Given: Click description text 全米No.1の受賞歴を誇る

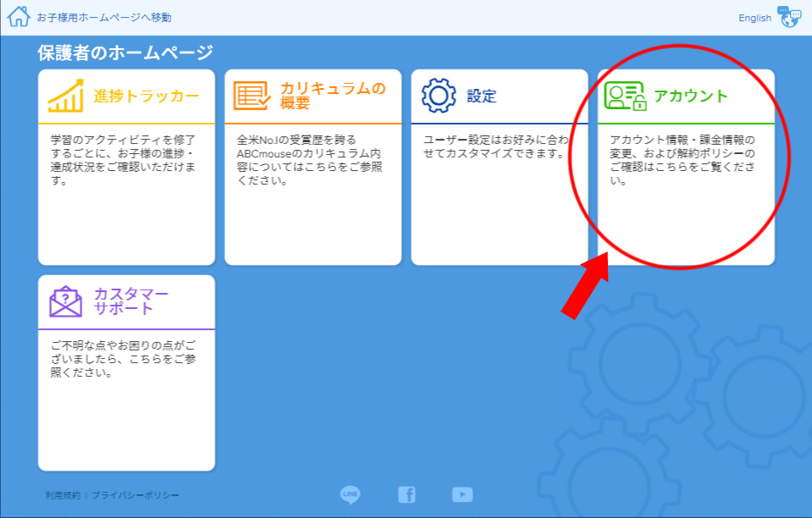Looking at the screenshot, I should 296,140.
